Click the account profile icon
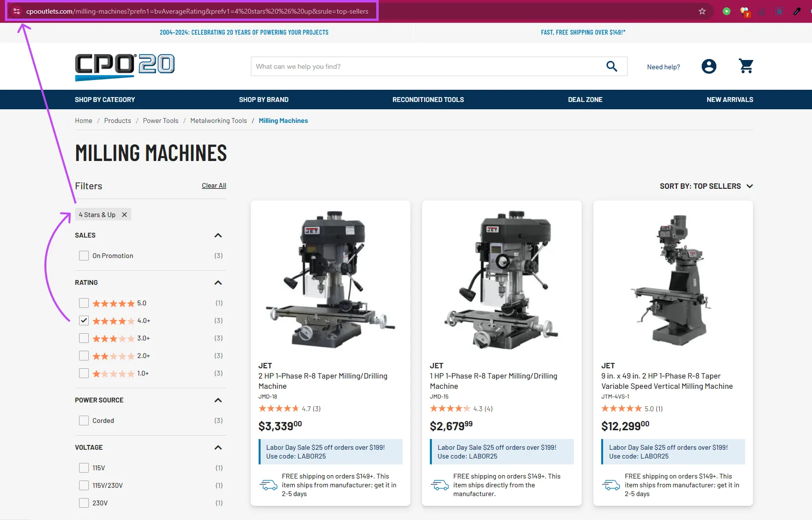 [x=709, y=66]
